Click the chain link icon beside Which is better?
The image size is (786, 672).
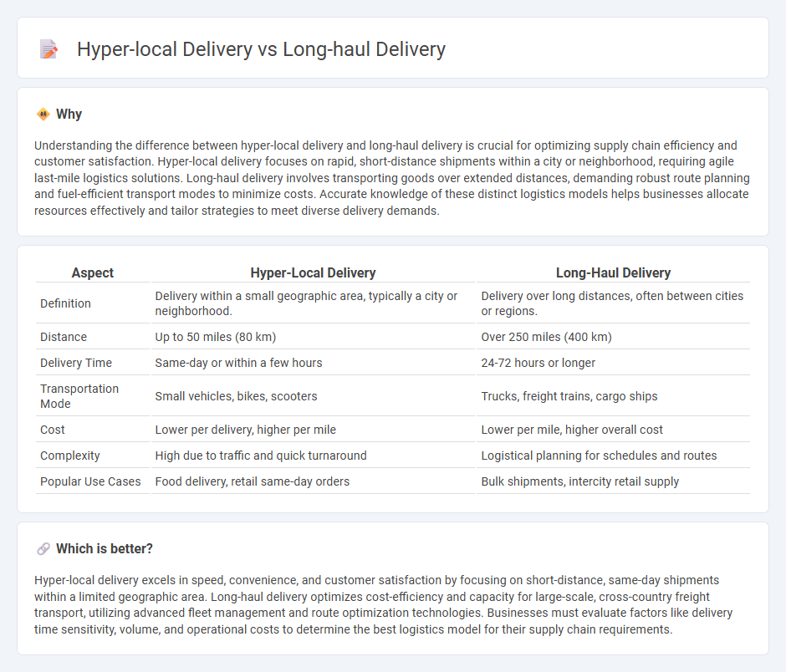[x=43, y=549]
